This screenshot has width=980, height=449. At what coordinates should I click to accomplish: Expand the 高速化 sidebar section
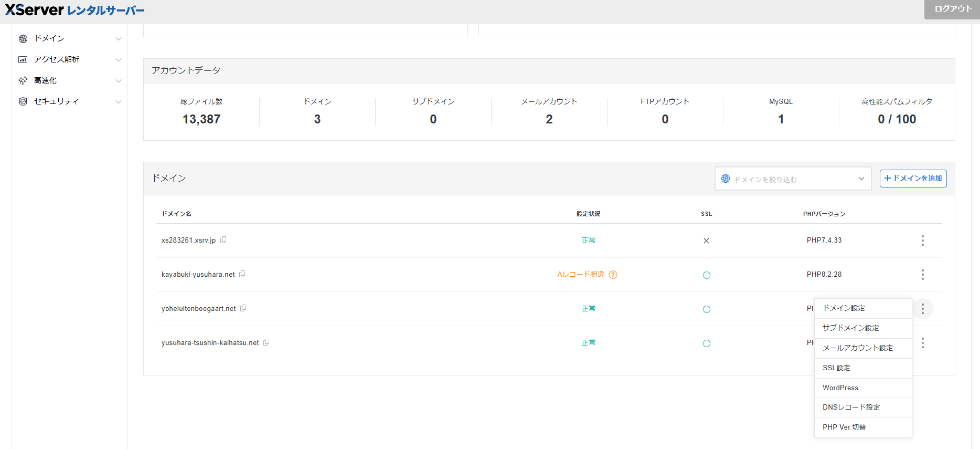pos(69,80)
